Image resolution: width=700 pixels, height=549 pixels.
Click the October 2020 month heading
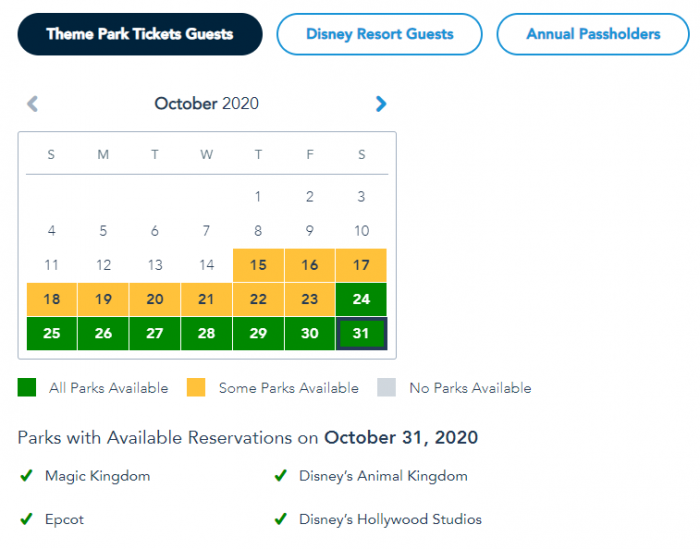(x=206, y=103)
